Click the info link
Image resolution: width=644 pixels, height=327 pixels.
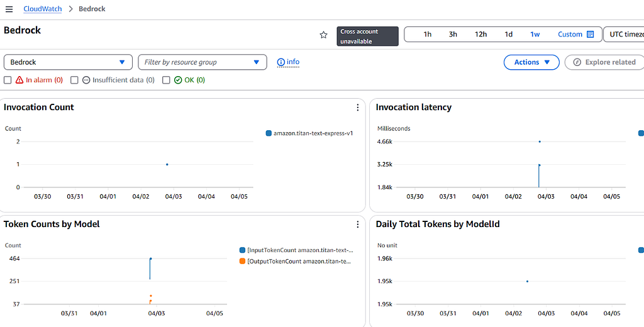[293, 62]
